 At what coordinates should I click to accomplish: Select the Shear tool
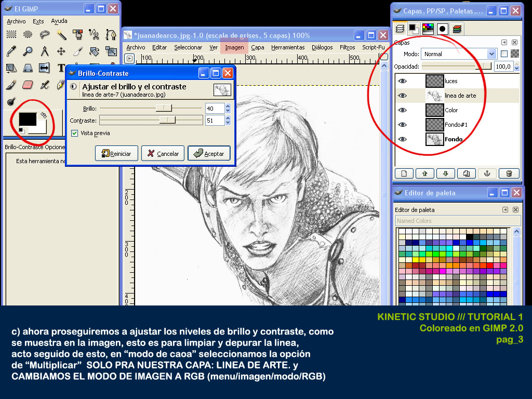click(x=11, y=68)
